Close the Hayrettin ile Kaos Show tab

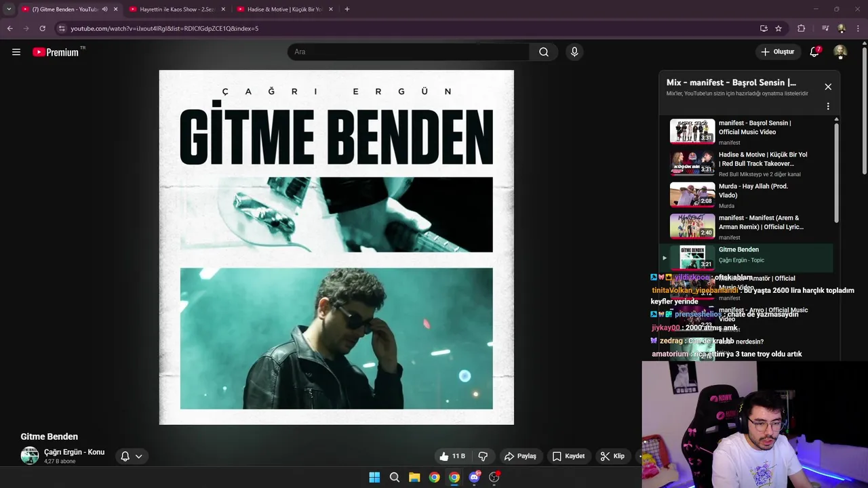(223, 9)
